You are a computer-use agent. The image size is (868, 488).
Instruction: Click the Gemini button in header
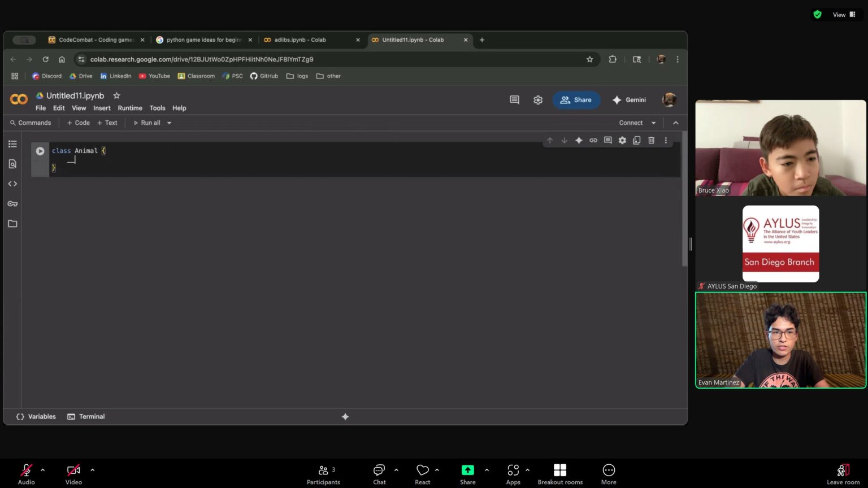point(629,100)
